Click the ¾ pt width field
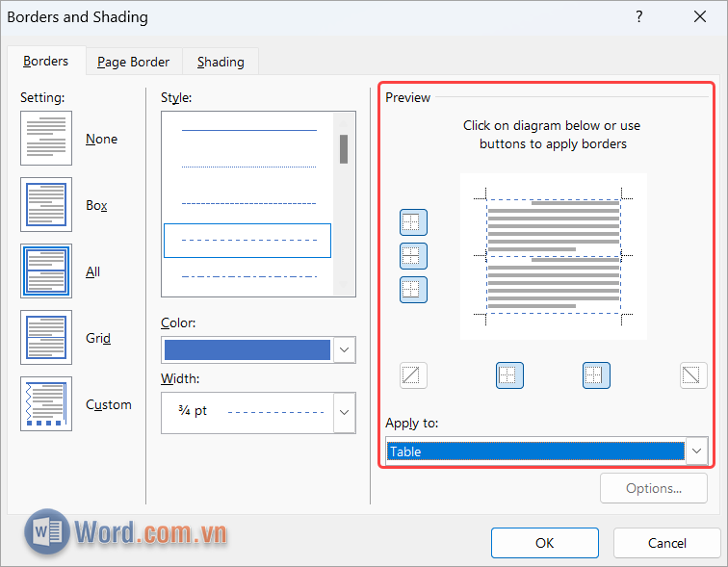Image resolution: width=728 pixels, height=567 pixels. (247, 413)
